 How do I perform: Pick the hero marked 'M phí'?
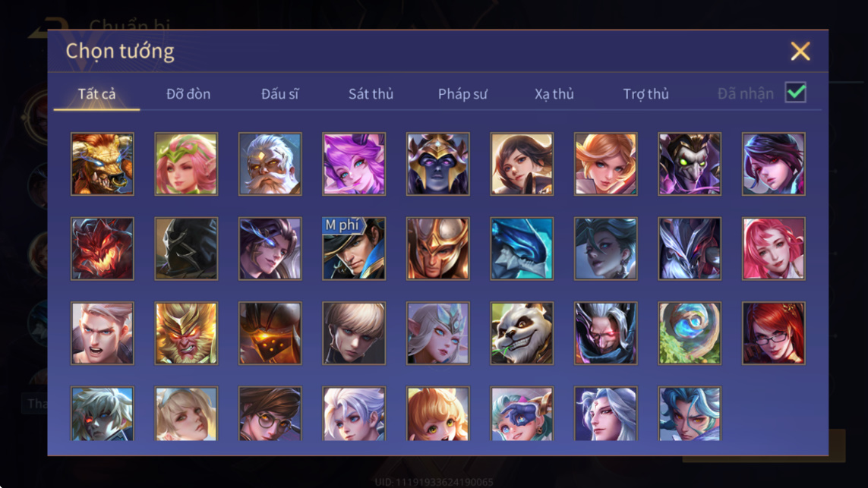(354, 248)
